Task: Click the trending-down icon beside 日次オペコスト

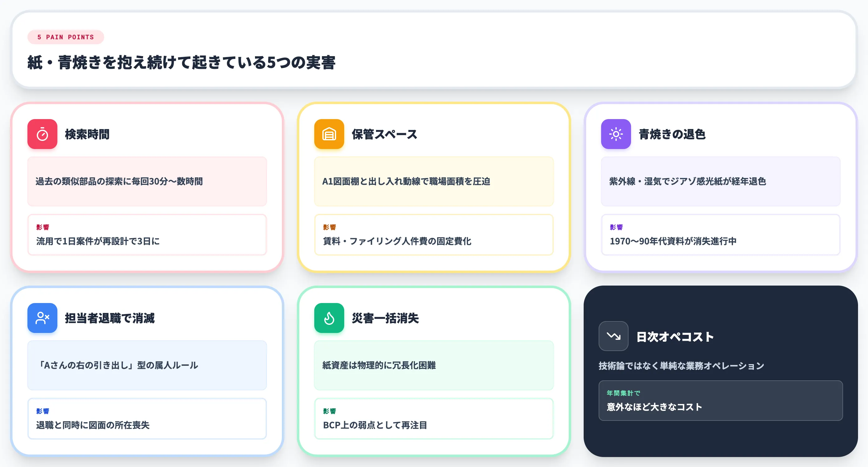Action: 614,336
